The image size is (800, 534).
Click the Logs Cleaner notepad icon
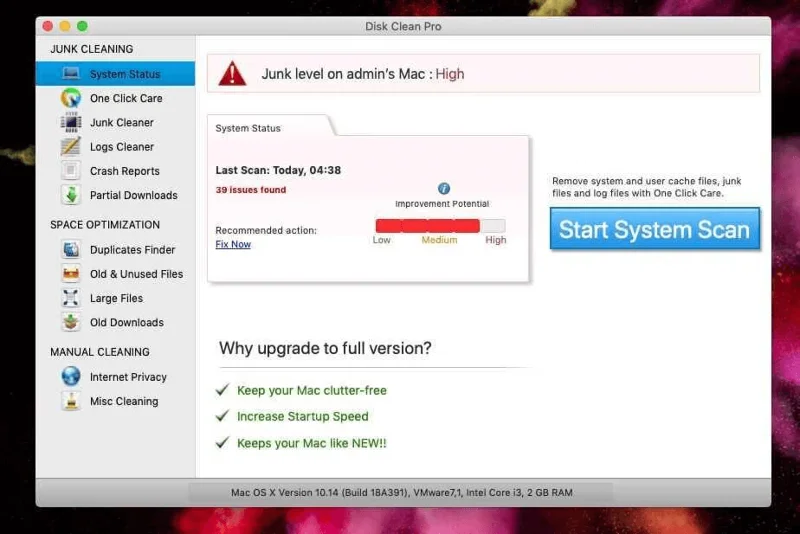click(x=71, y=146)
